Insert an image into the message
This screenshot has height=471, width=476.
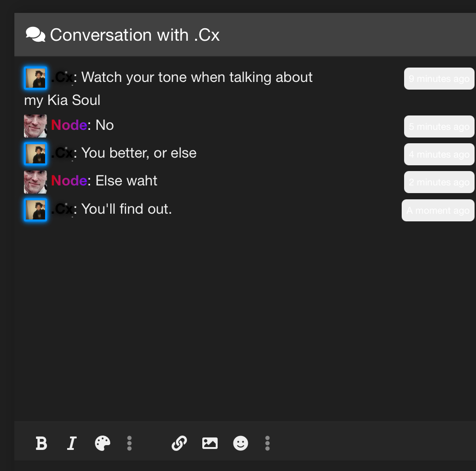point(210,444)
